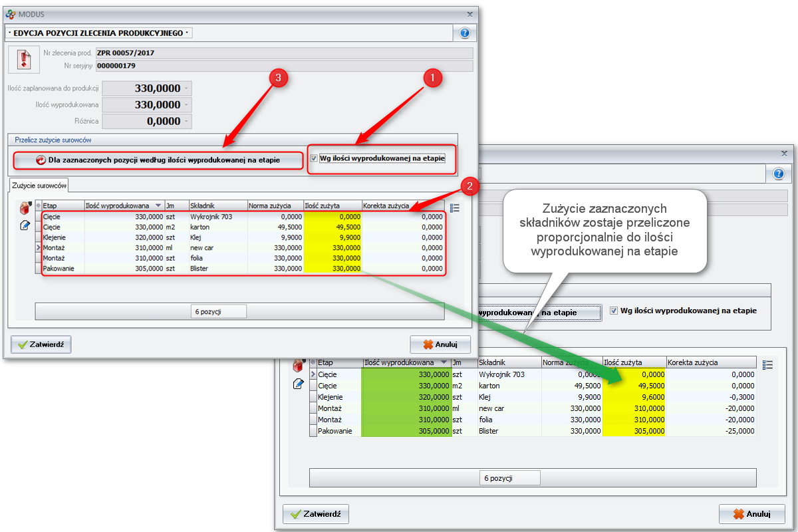The height and width of the screenshot is (532, 798).
Task: Click 'Zatwierdź' in the back window
Action: tap(316, 514)
